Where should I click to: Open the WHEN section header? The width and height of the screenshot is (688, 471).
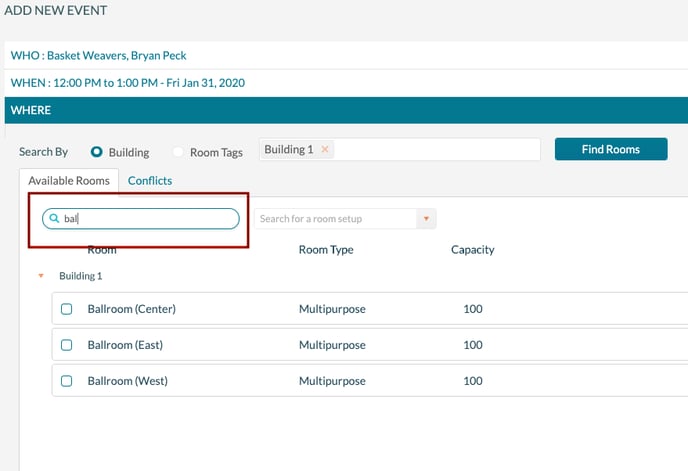[x=346, y=83]
